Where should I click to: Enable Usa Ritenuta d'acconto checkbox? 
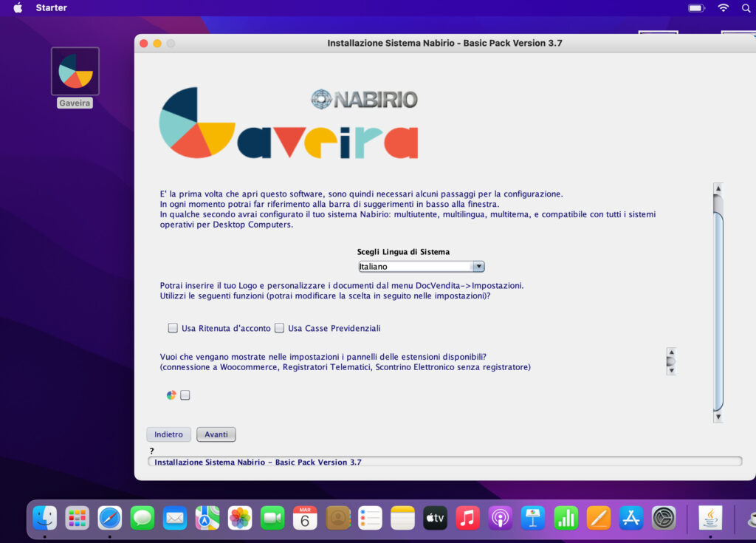click(173, 328)
